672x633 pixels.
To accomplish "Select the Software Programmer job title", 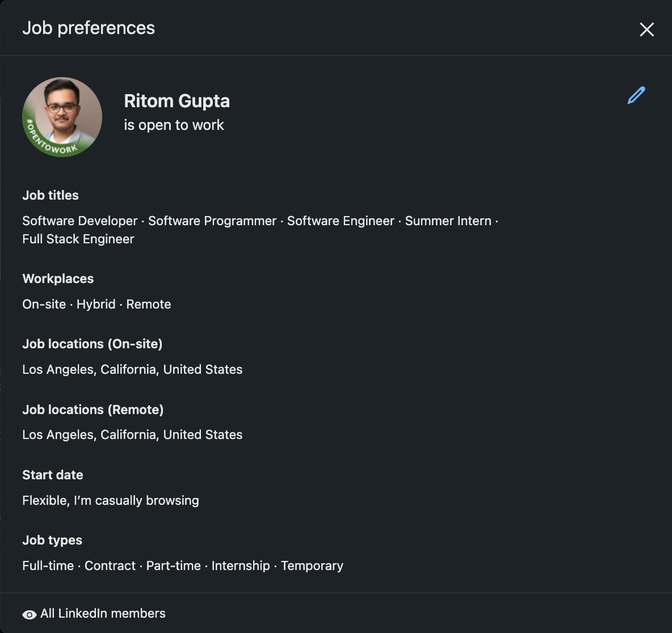I will [x=212, y=221].
